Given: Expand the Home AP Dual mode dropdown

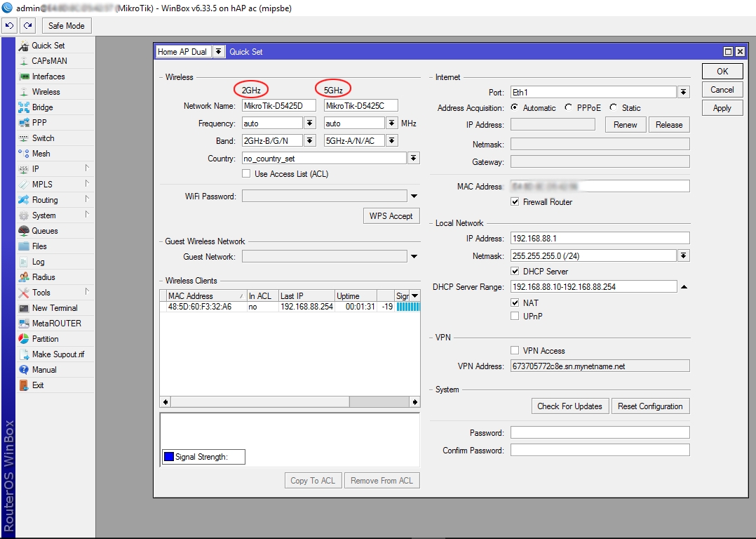Looking at the screenshot, I should point(218,52).
